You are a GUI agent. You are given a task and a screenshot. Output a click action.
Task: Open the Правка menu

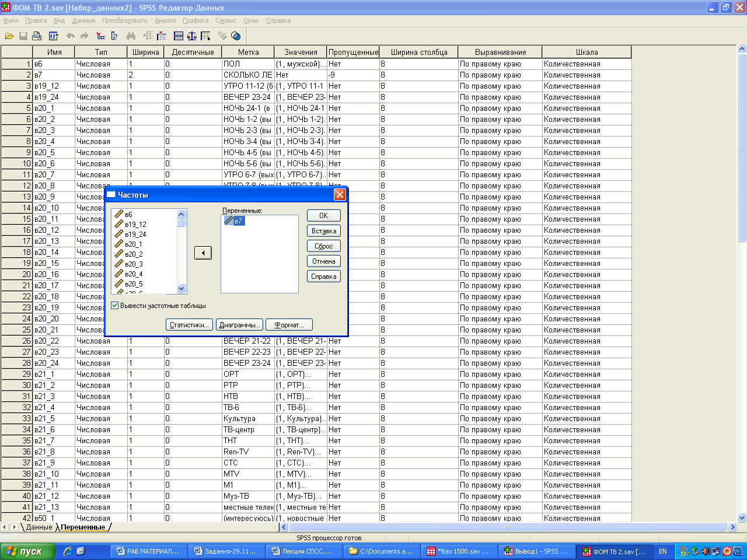[x=36, y=20]
